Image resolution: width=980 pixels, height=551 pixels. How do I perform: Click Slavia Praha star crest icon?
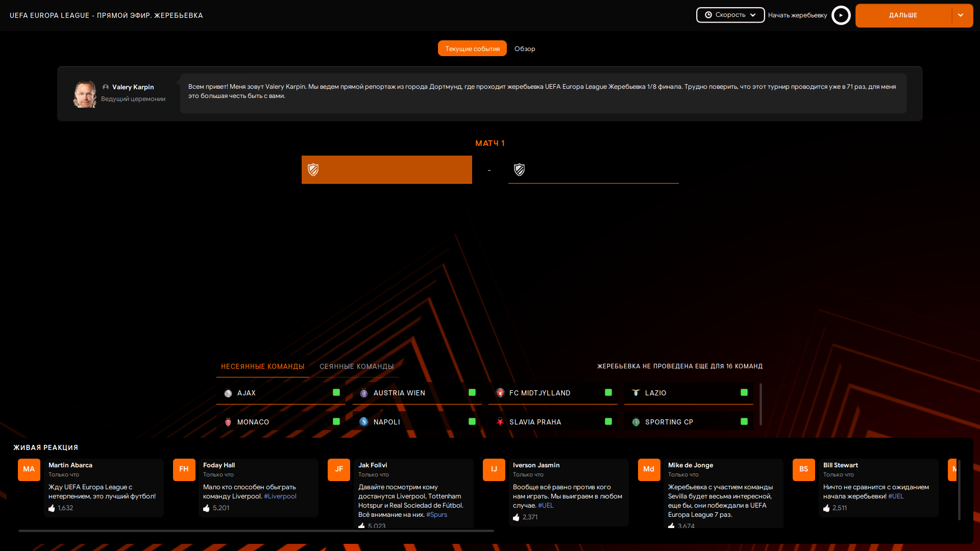[500, 422]
